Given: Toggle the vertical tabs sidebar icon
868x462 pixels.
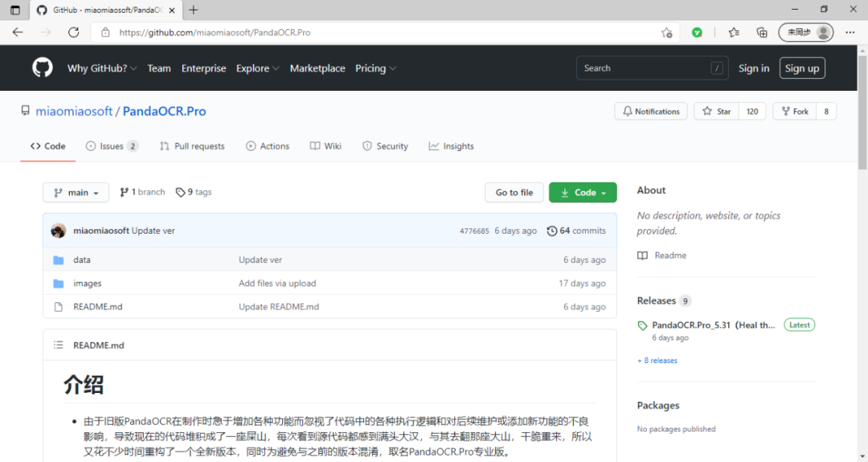Looking at the screenshot, I should coord(15,10).
